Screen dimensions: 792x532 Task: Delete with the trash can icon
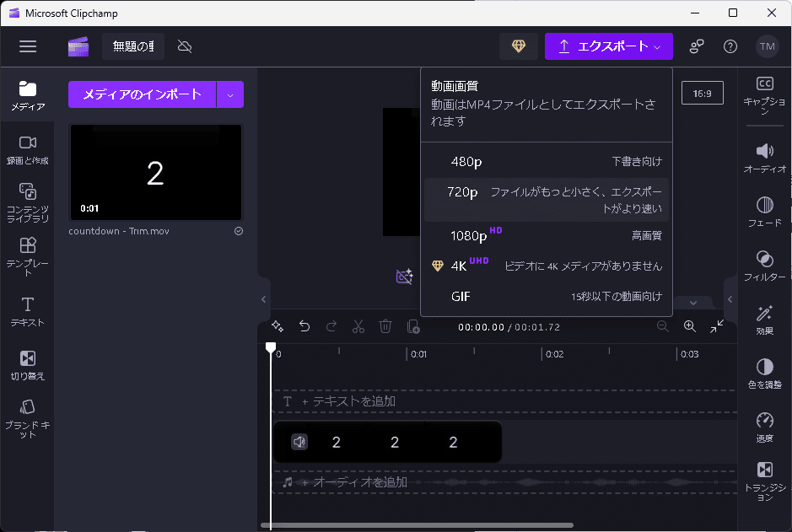pos(385,326)
